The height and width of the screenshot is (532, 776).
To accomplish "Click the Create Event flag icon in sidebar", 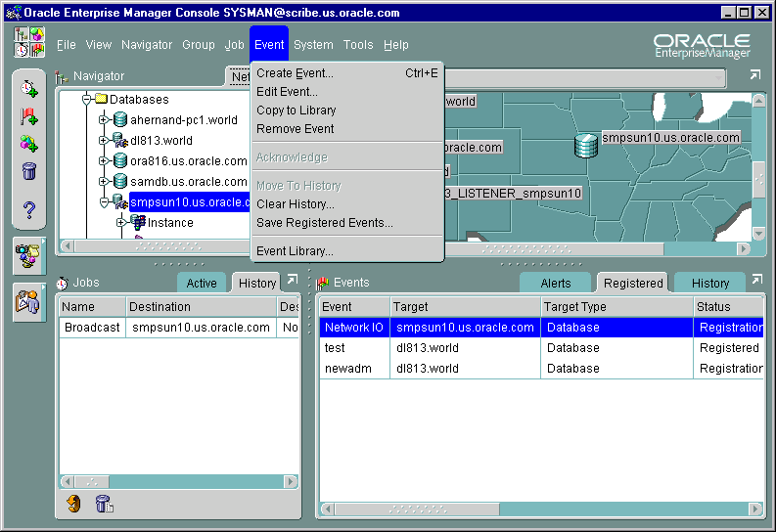I will pos(29,117).
